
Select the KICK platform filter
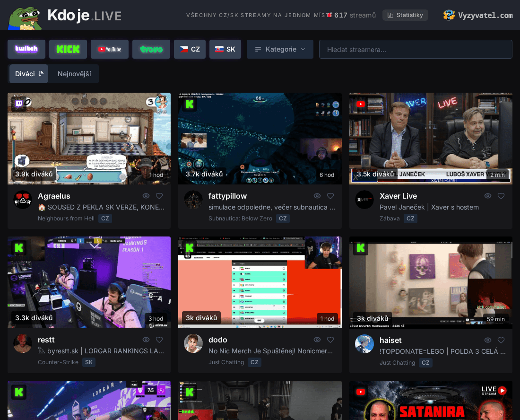pos(68,49)
